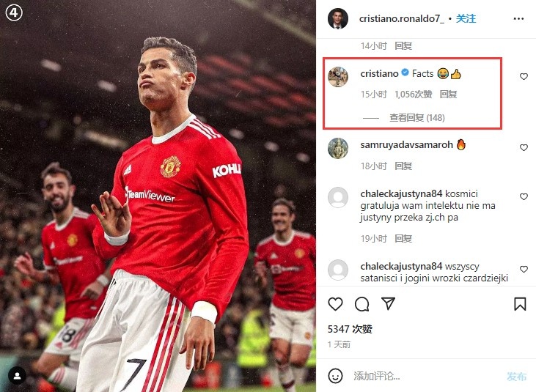Image resolution: width=536 pixels, height=392 pixels.
Task: Open emoji picker in comment box
Action: point(335,376)
